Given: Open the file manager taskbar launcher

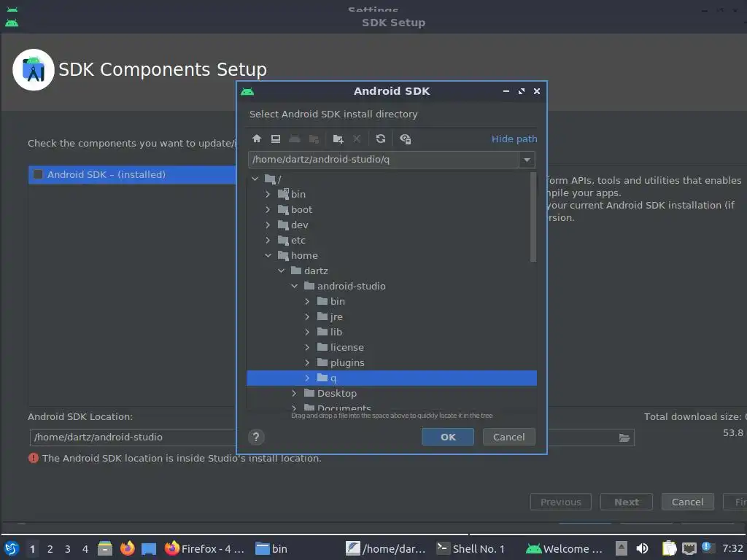Looking at the screenshot, I should coord(105,548).
